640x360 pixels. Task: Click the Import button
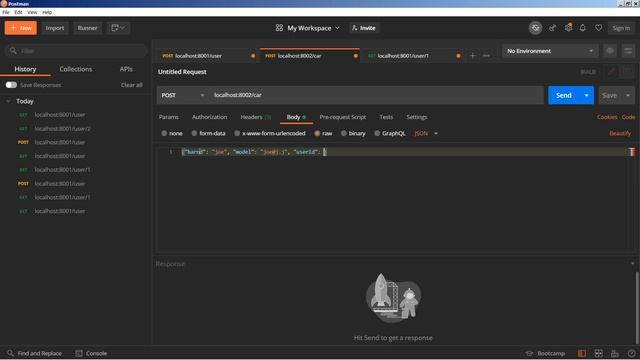[x=55, y=28]
